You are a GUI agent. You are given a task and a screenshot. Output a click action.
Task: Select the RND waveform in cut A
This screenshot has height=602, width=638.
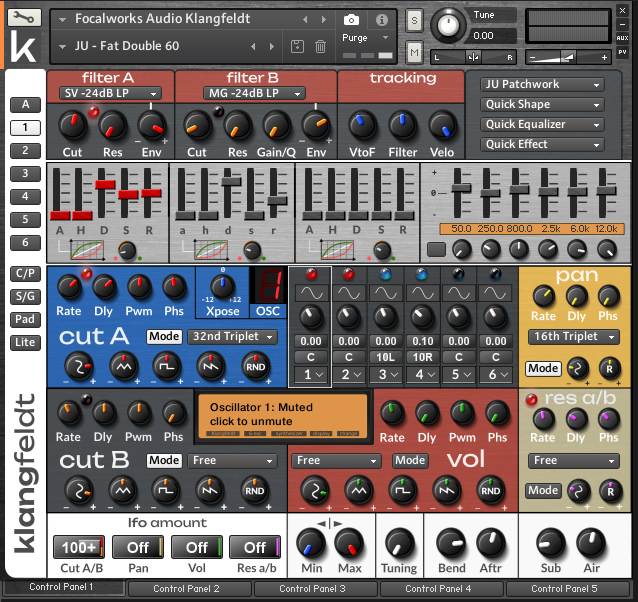point(255,367)
